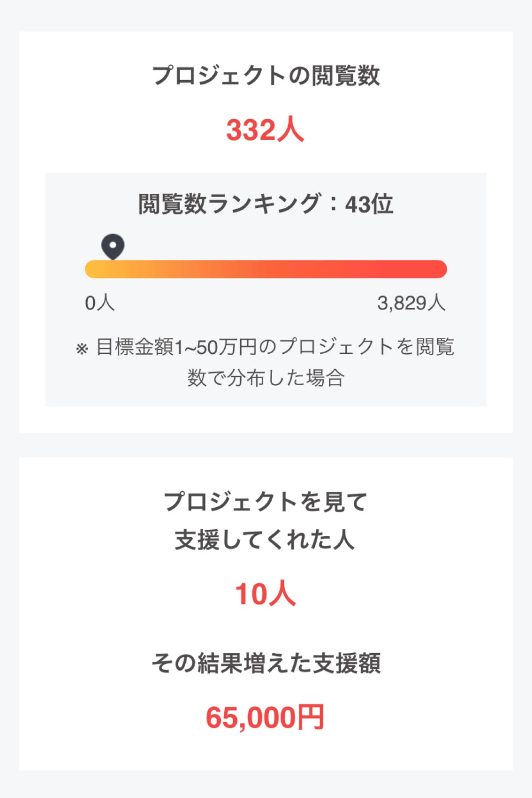Viewport: 532px width, 798px height.
Task: Click the プロジェクトの閲覧数 heading
Action: [x=266, y=75]
